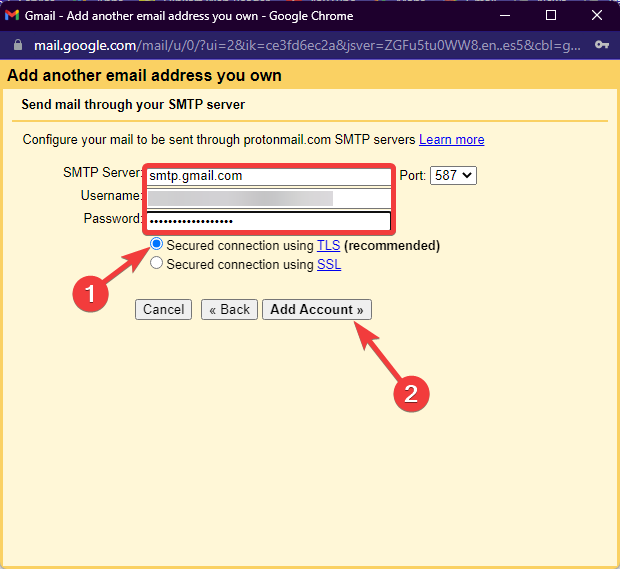
Task: Close the Gmail popup window
Action: point(597,15)
